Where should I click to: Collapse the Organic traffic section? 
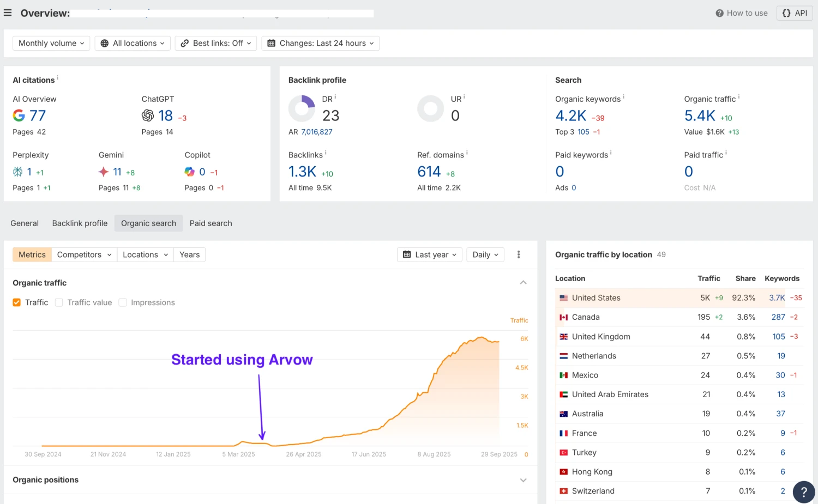pos(523,282)
